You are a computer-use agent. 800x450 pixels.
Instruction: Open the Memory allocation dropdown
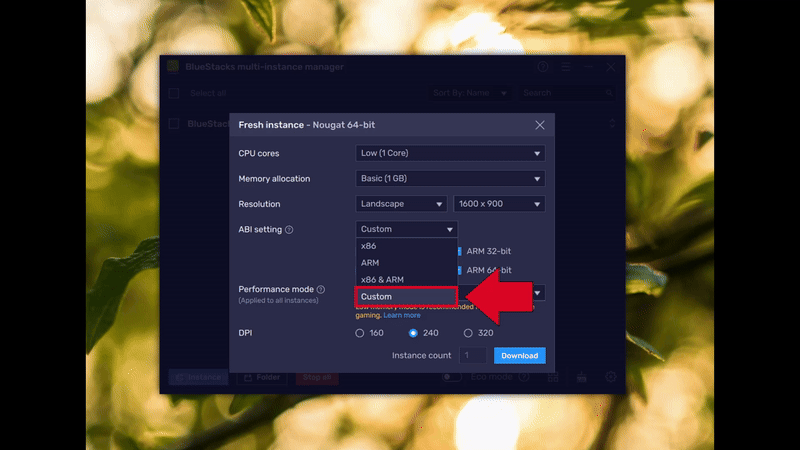point(450,179)
